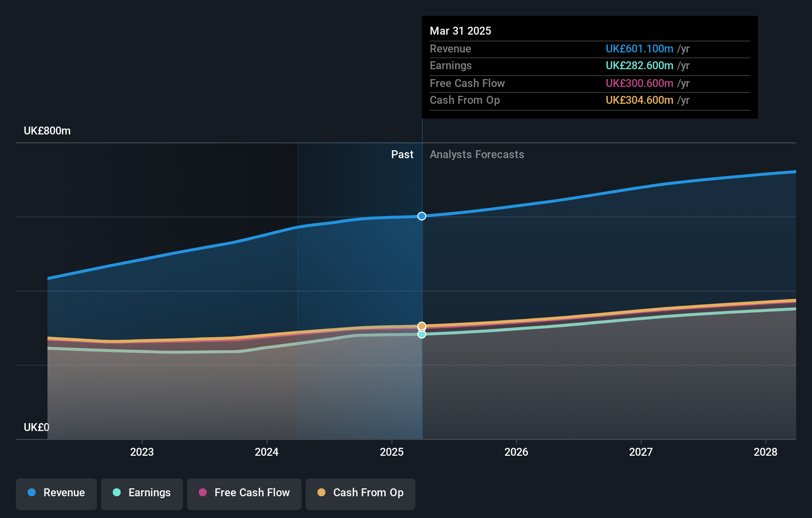Click the 2023 x-axis label
Screen dimensions: 812x518
click(142, 452)
